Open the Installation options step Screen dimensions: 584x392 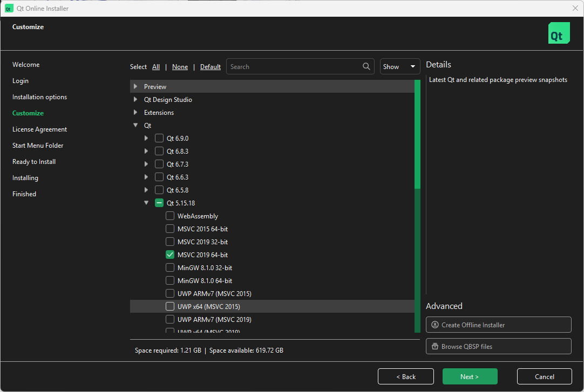click(x=39, y=97)
